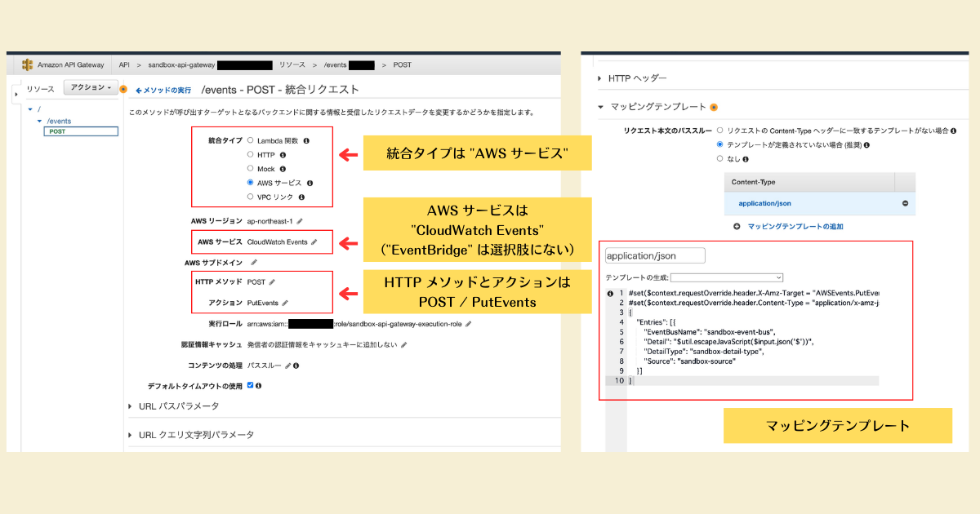Collapse the root / resource tree node
Screen dimensions: 980x514
tap(30, 109)
